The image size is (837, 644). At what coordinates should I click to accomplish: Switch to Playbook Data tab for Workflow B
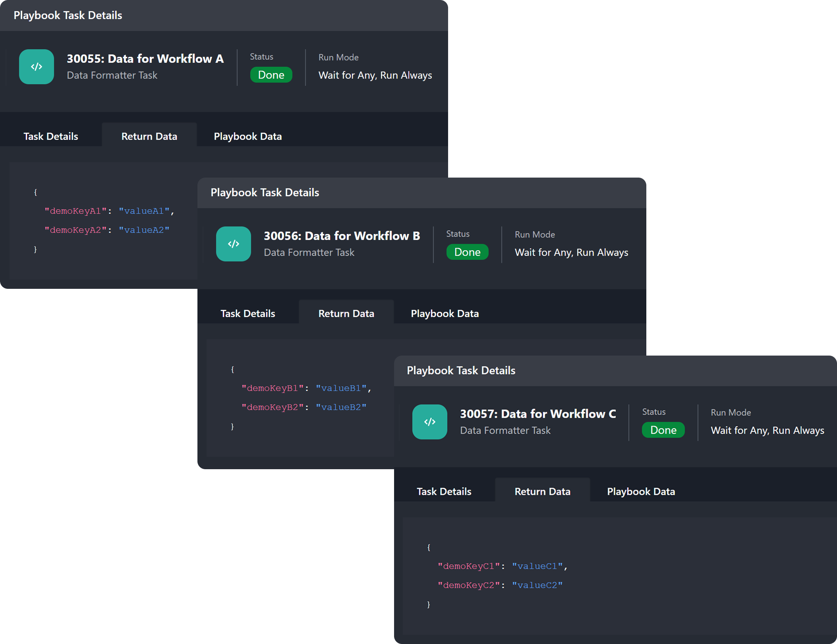(x=445, y=313)
